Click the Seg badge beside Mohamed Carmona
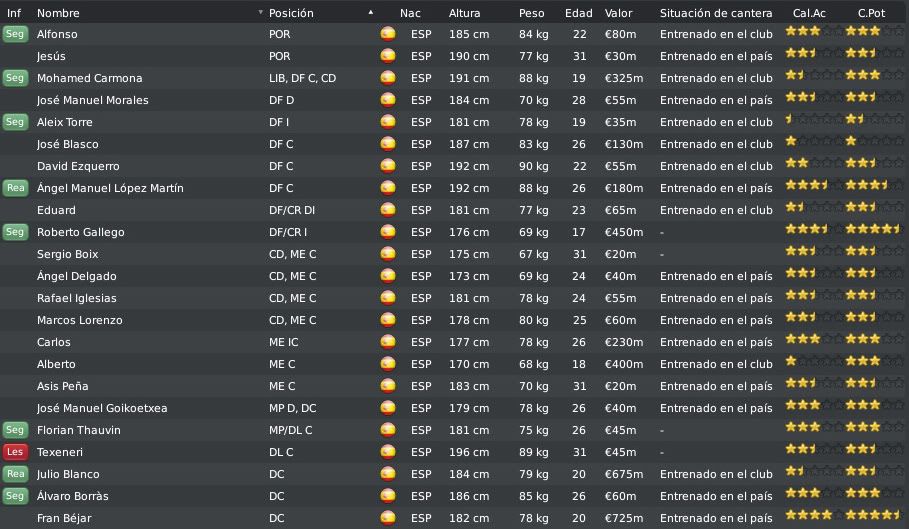Screen dimensions: 909x529 click(x=15, y=78)
